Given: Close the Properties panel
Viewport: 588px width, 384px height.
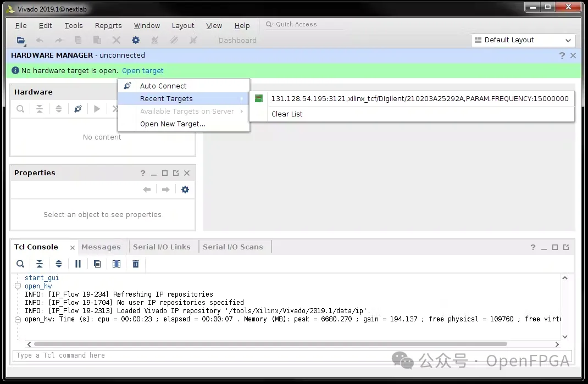Looking at the screenshot, I should pos(187,173).
